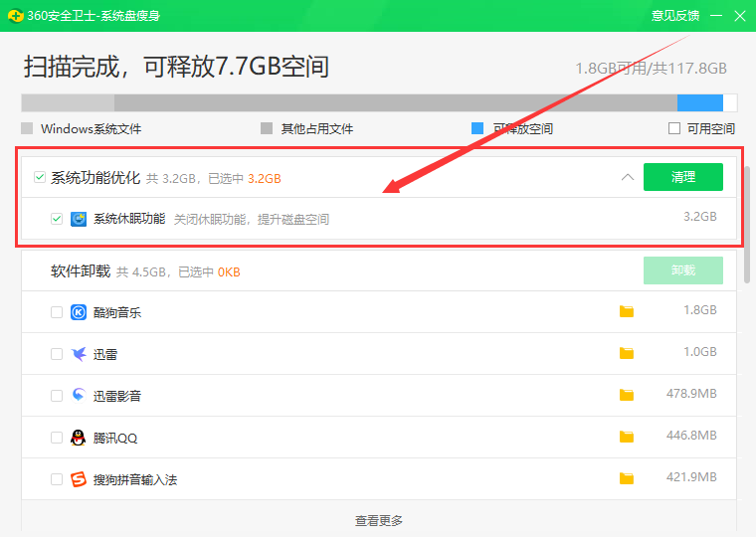Click the 扫描完成 可释放7.7GB空间 heading
The width and height of the screenshot is (756, 537).
176,67
